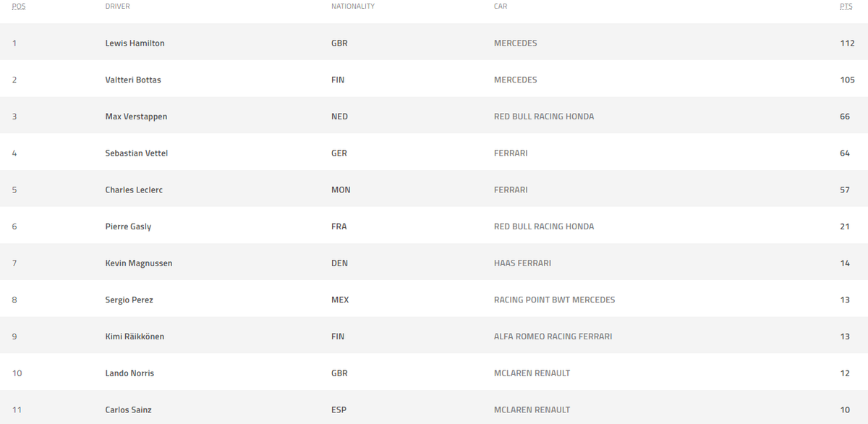Click the PTS column header

point(846,7)
